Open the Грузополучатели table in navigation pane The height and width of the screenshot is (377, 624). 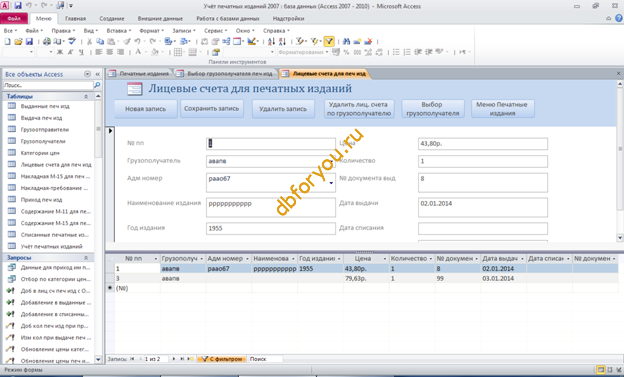(x=43, y=141)
